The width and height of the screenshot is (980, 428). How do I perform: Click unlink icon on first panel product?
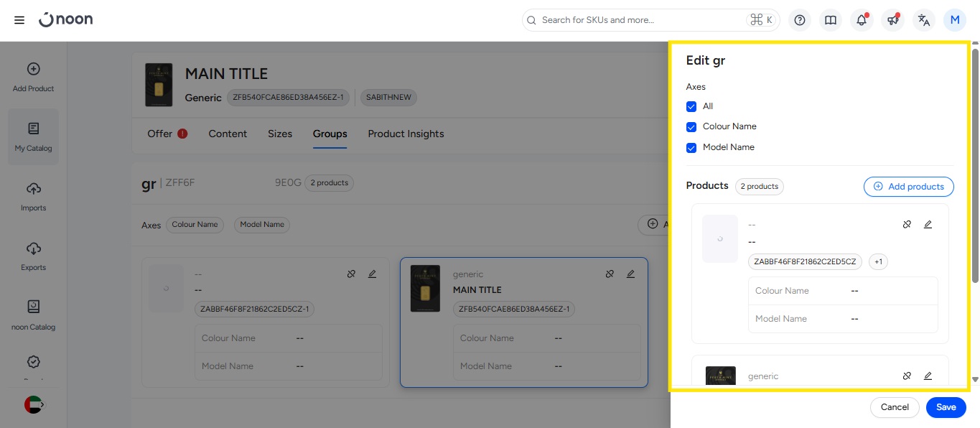tap(907, 225)
